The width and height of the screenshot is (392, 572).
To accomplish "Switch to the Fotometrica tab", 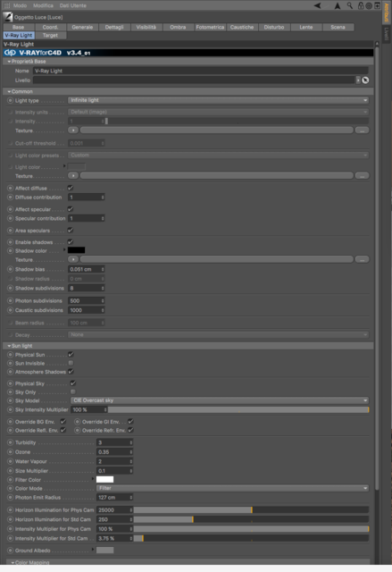I will [210, 28].
